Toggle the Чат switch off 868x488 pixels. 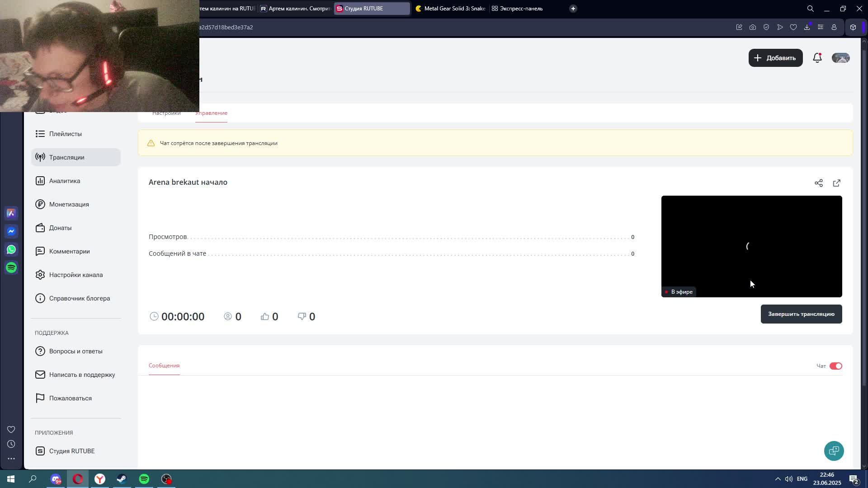pyautogui.click(x=835, y=366)
